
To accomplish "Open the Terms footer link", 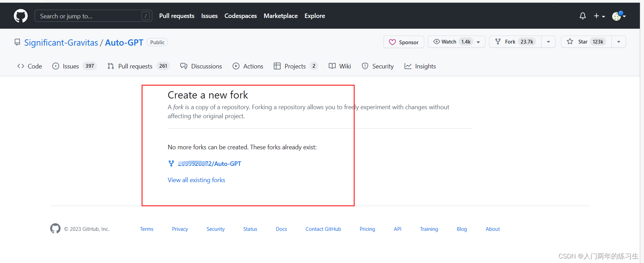I will coord(147,229).
